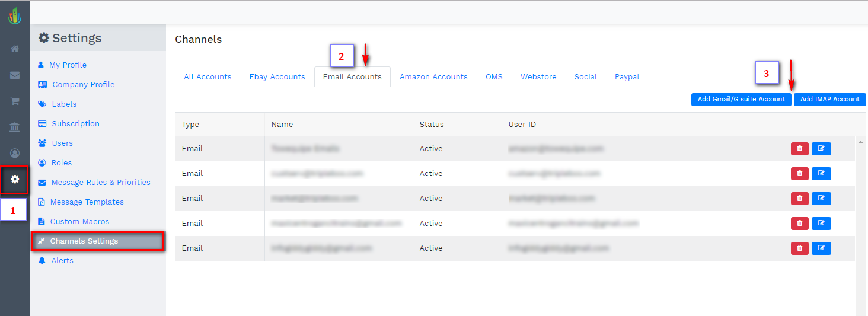
Task: Switch to the Ebay Accounts tab
Action: [x=277, y=77]
